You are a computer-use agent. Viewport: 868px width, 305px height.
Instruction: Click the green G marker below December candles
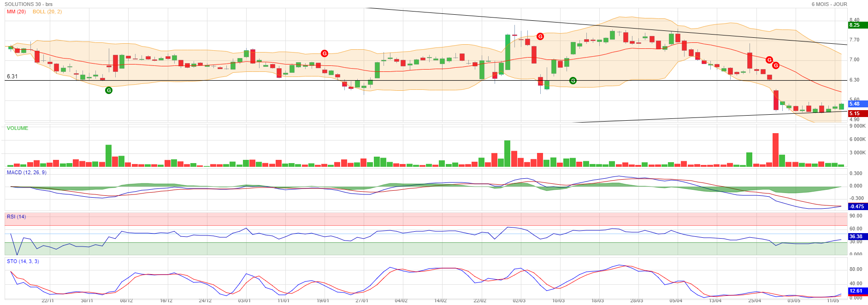109,90
